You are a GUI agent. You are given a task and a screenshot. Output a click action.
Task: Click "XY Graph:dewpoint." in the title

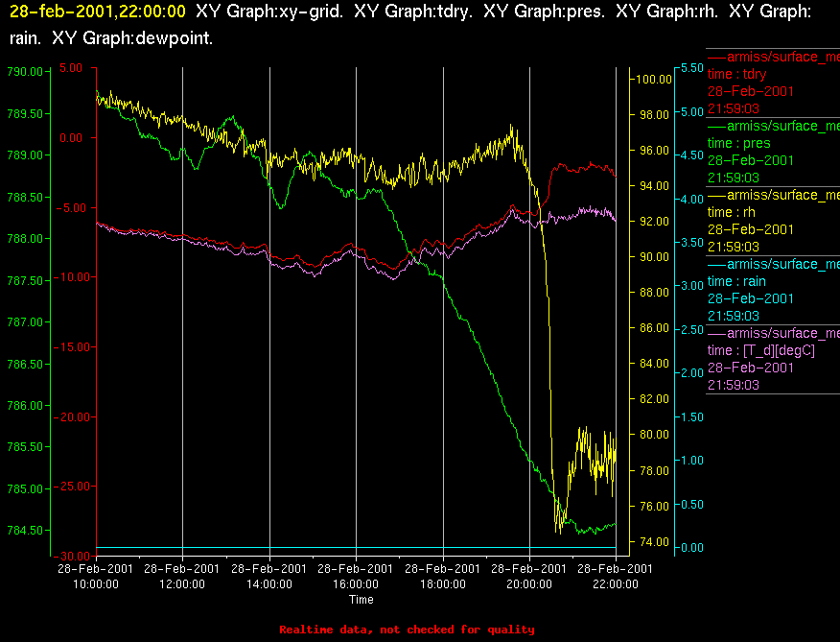(132, 38)
